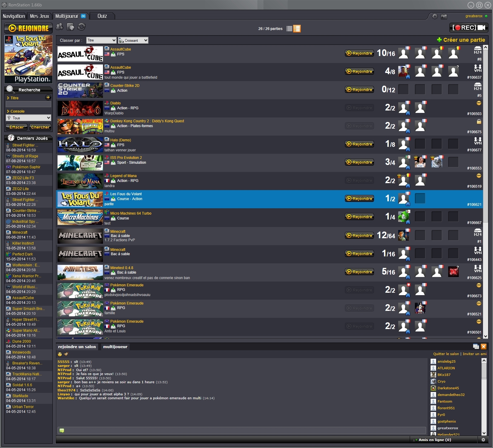The height and width of the screenshot is (448, 493).
Task: Click the Diablo game thumbnail
Action: (x=80, y=108)
